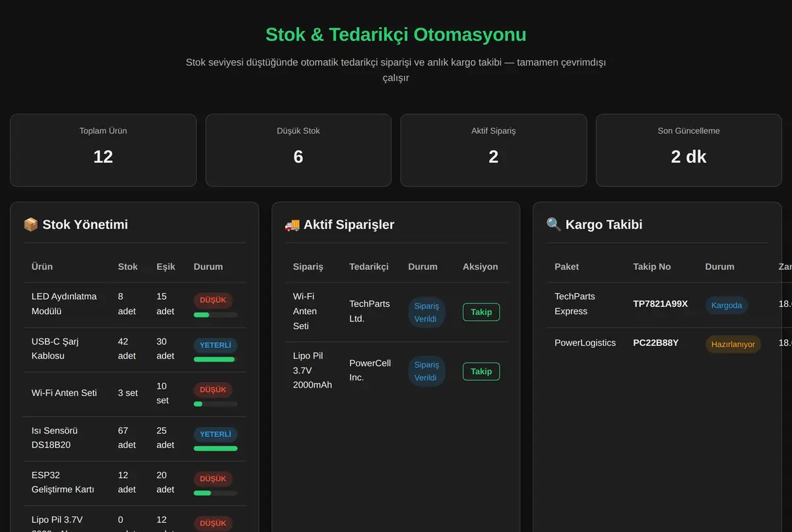Click the LED Aydınlatma Modülü stock progress bar
This screenshot has width=792, height=532.
click(215, 315)
